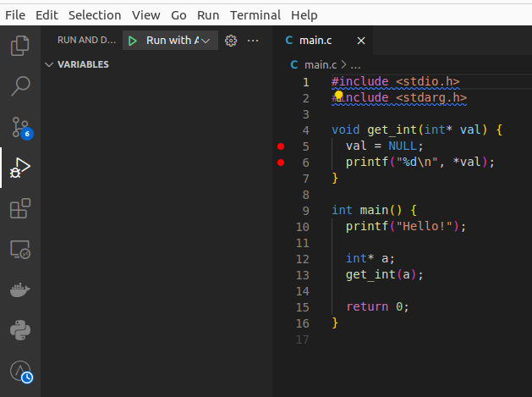Open the Help menu
Screen dimensions: 532x397
(x=304, y=15)
